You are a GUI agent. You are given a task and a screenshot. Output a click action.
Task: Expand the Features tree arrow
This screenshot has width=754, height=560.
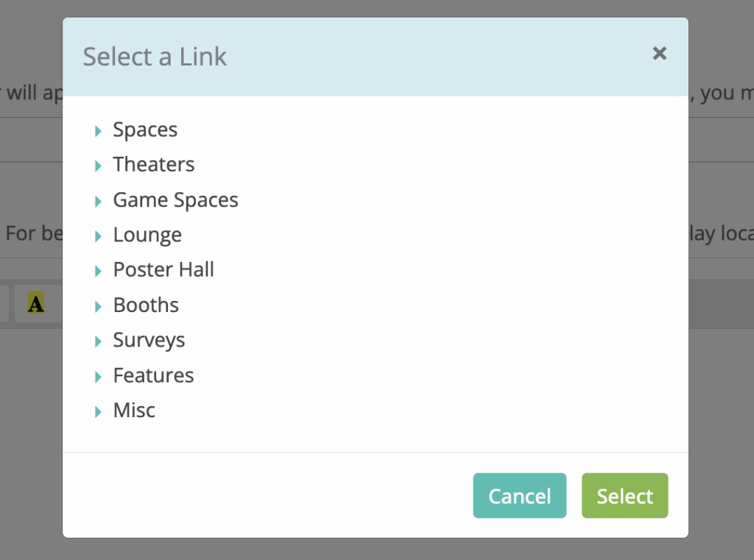98,377
